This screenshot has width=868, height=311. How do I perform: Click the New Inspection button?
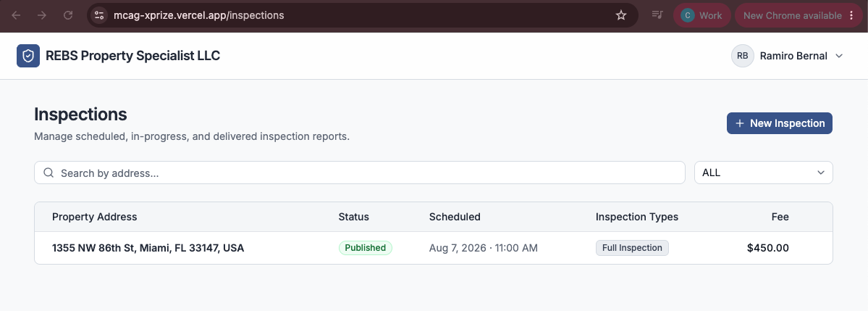point(780,123)
